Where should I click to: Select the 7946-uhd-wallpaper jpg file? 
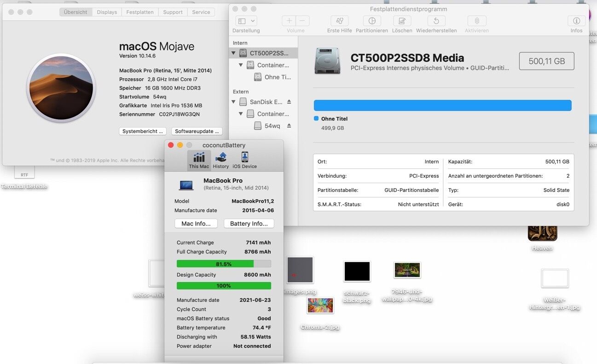click(407, 270)
